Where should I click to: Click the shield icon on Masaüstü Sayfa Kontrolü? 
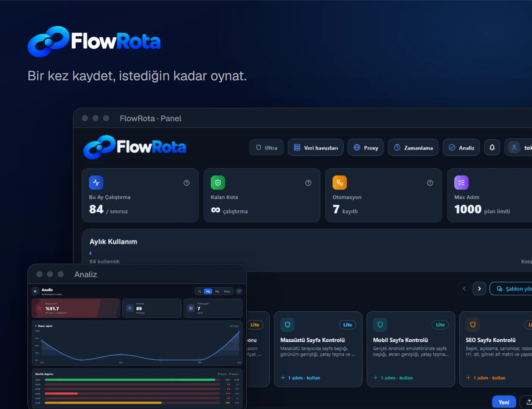pyautogui.click(x=288, y=325)
